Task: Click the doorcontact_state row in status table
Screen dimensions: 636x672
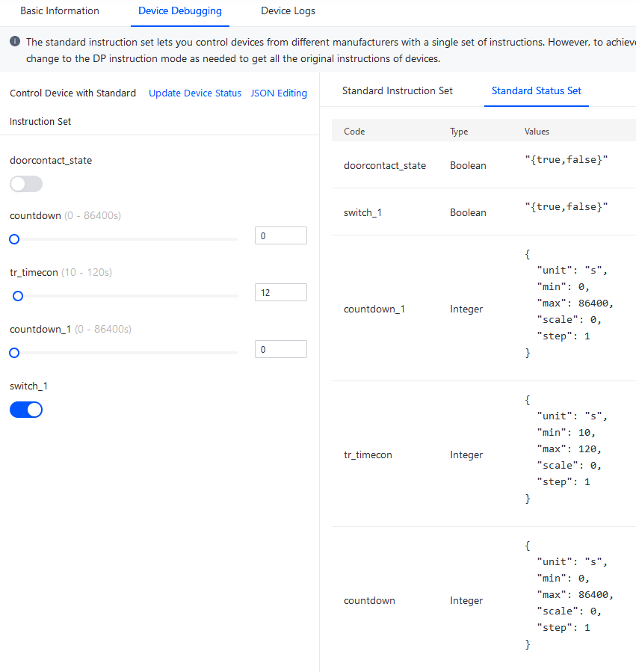Action: 484,165
